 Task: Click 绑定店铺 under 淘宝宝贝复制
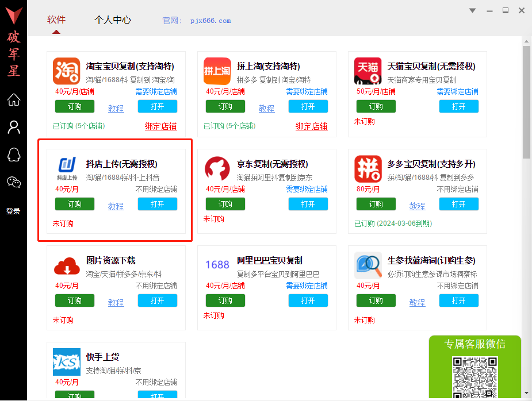(x=161, y=126)
